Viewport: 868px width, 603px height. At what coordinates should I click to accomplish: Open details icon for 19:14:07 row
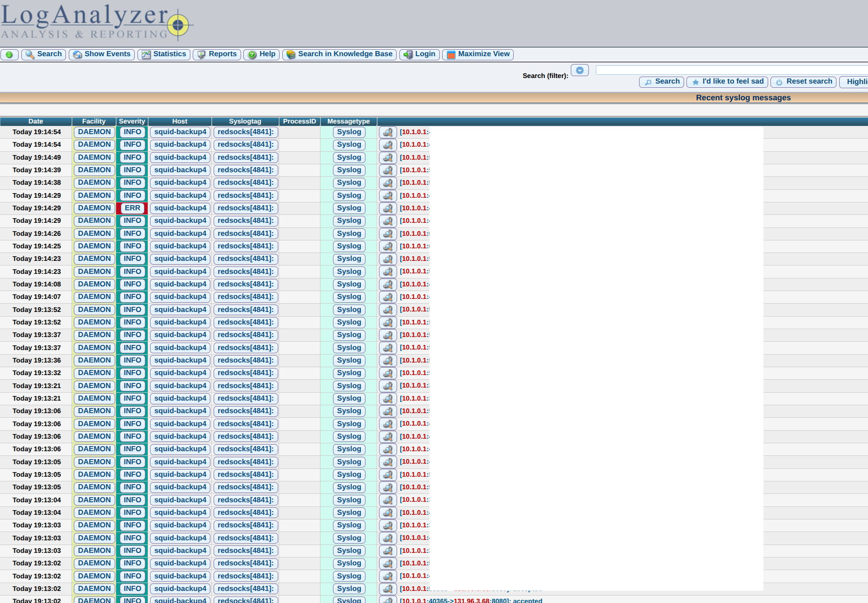pyautogui.click(x=388, y=297)
